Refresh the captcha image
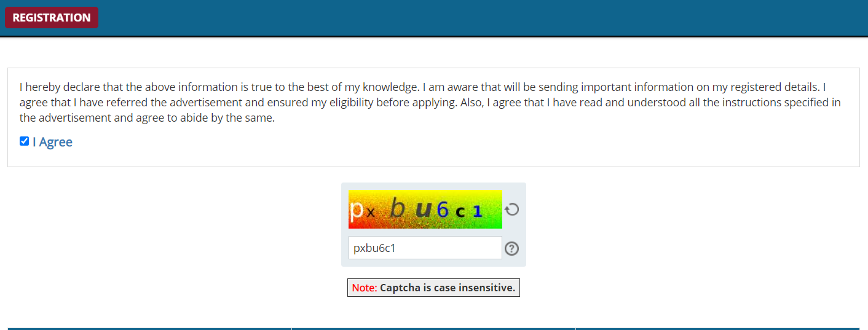Viewport: 868px width, 330px height. point(511,210)
